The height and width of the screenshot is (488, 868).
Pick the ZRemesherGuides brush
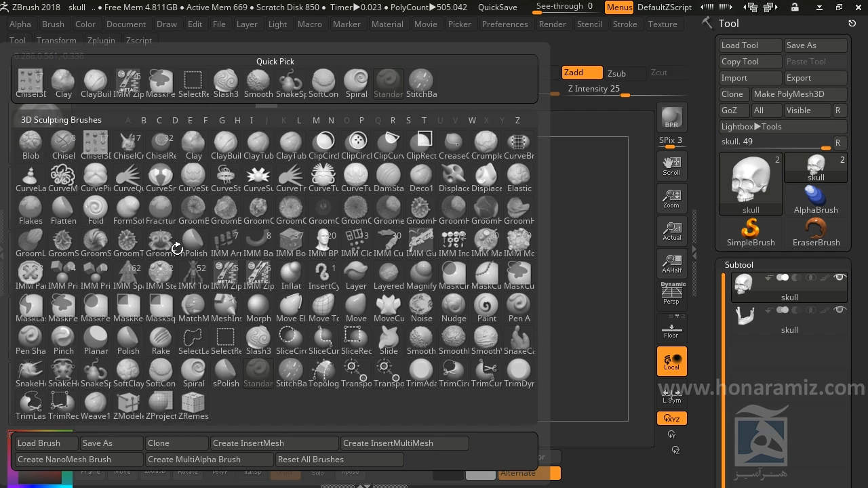[x=193, y=406]
